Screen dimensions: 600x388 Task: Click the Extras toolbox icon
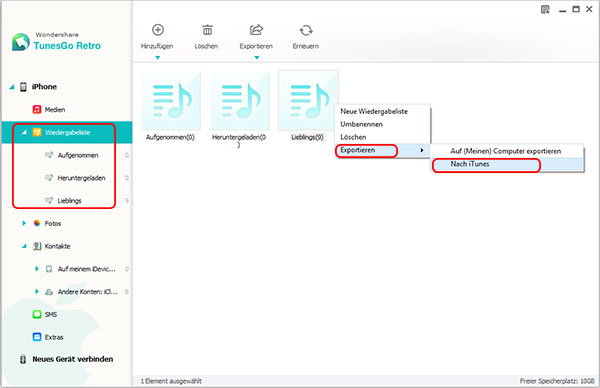click(x=37, y=337)
